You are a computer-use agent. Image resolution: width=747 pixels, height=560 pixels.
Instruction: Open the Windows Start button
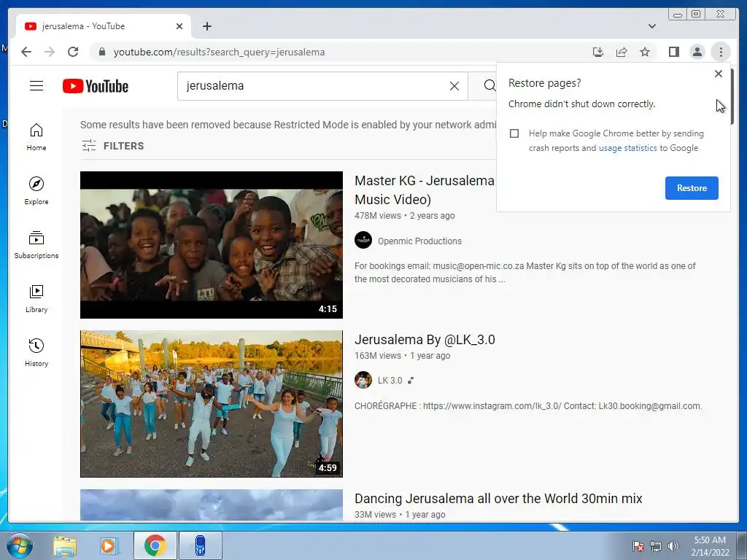pos(19,545)
